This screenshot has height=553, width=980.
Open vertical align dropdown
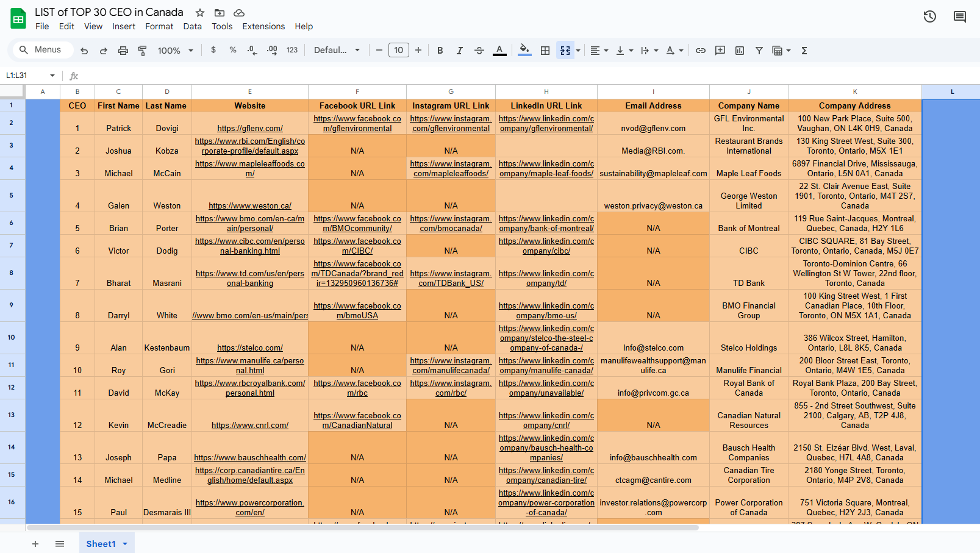[624, 51]
